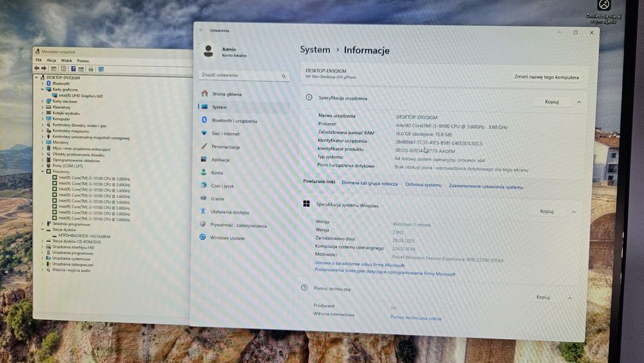Scan for hardware changes monitor icon
This screenshot has height=363, width=644.
pyautogui.click(x=101, y=70)
